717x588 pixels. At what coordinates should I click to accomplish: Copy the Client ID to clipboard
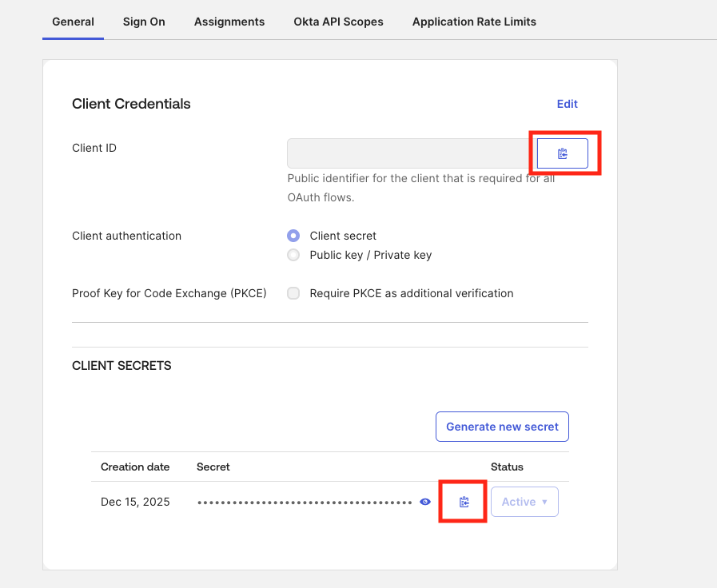point(562,153)
